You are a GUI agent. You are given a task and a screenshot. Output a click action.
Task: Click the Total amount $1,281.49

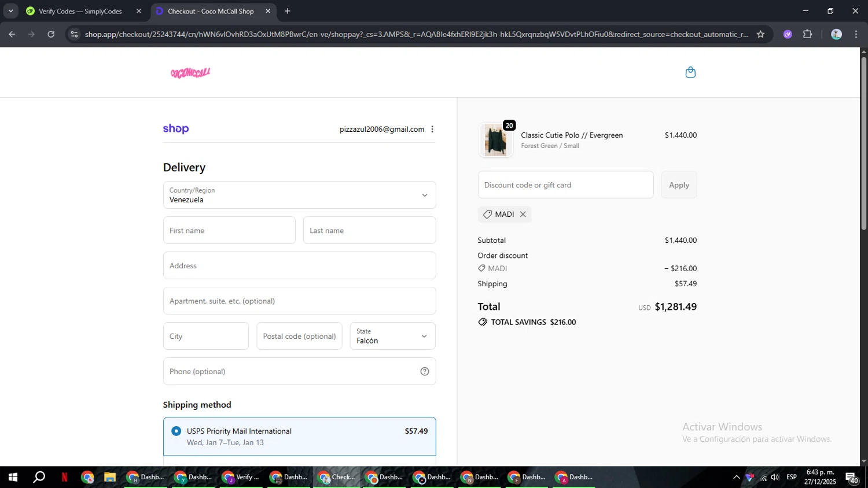click(x=675, y=307)
